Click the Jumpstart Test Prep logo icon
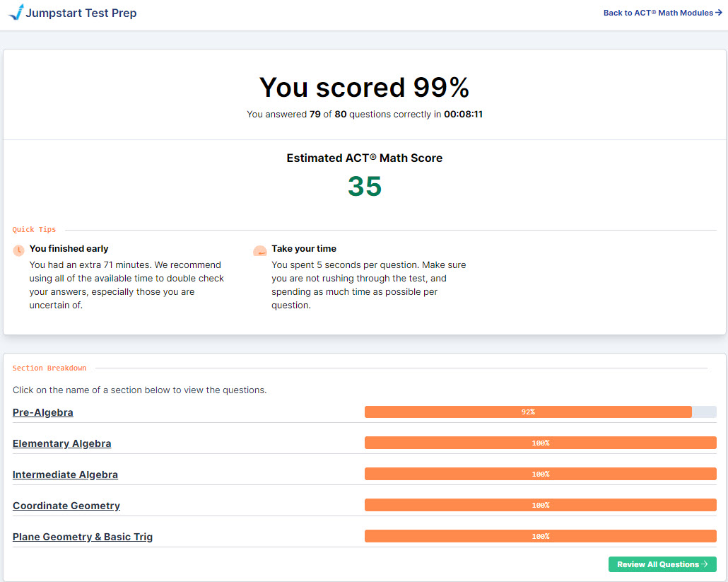The height and width of the screenshot is (582, 728). click(16, 12)
